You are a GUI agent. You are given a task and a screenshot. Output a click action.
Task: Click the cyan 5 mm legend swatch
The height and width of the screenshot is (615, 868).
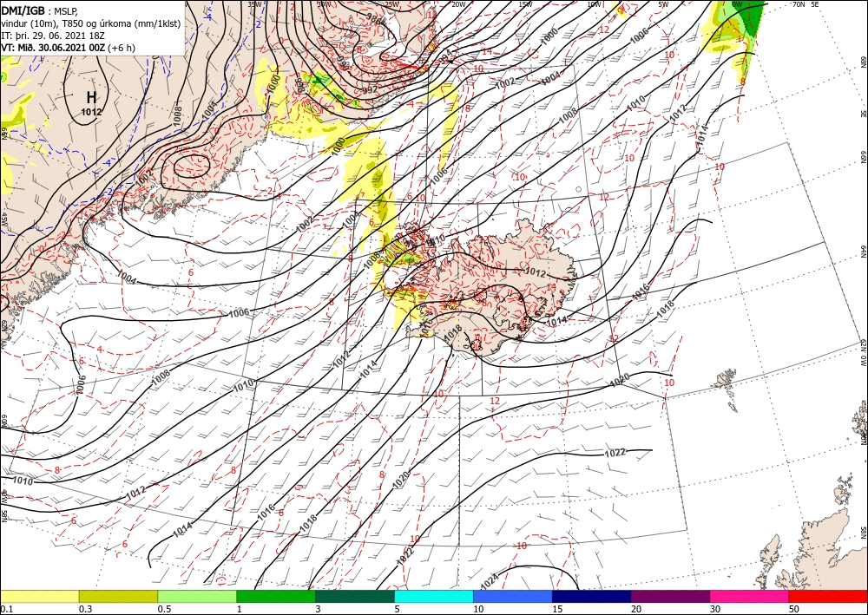pyautogui.click(x=434, y=596)
